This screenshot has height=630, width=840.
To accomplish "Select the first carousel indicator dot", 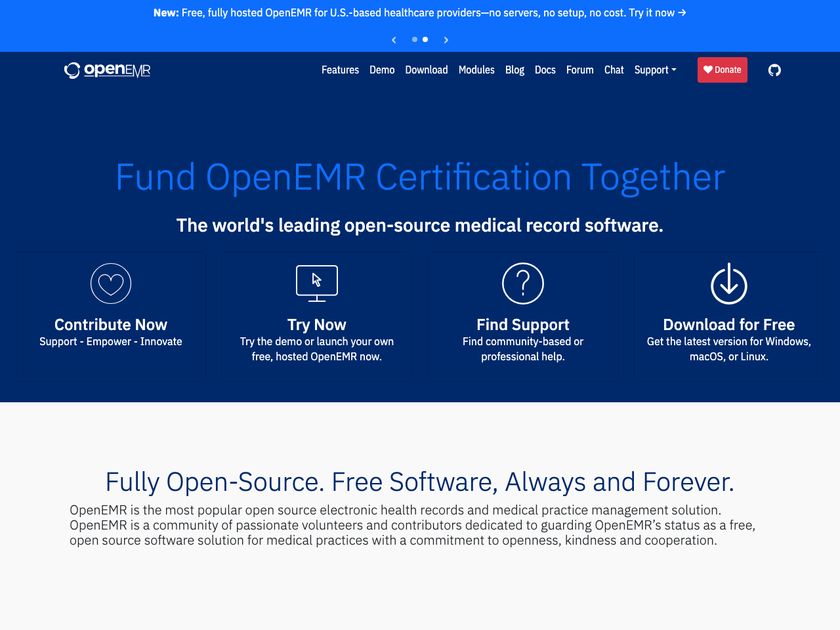I will coord(414,39).
